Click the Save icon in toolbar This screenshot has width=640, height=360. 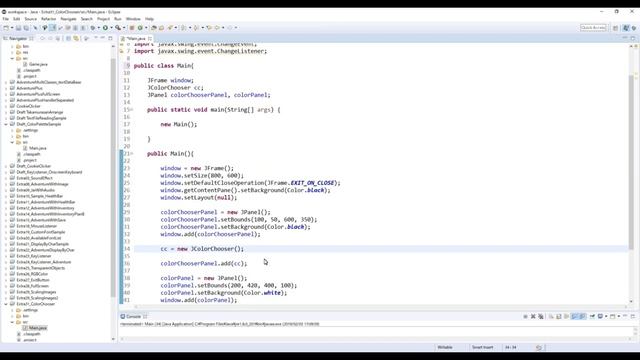[x=18, y=28]
